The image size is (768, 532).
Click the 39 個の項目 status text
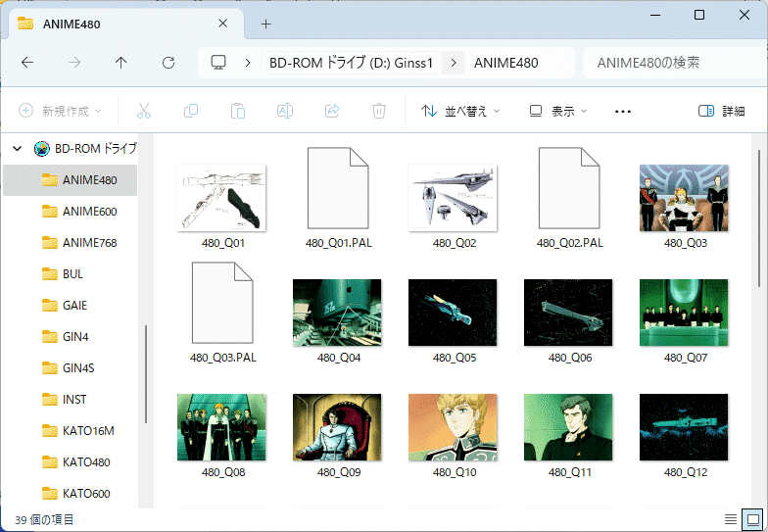click(x=44, y=519)
